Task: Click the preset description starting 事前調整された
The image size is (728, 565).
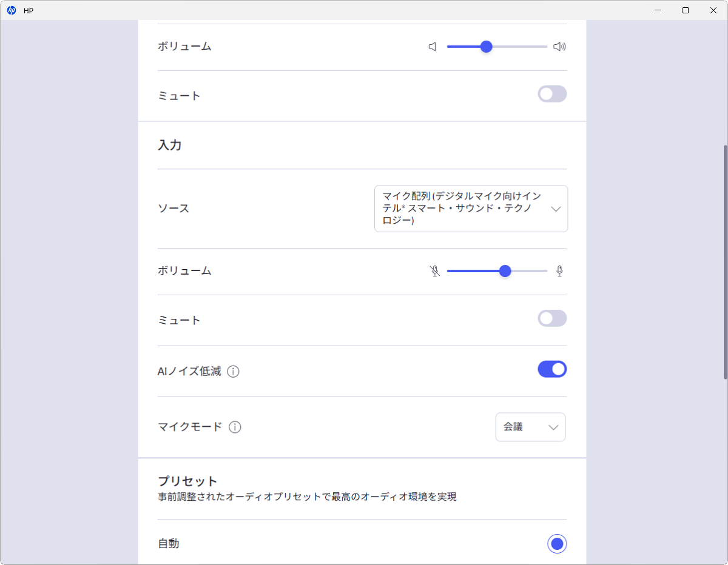Action: tap(307, 497)
